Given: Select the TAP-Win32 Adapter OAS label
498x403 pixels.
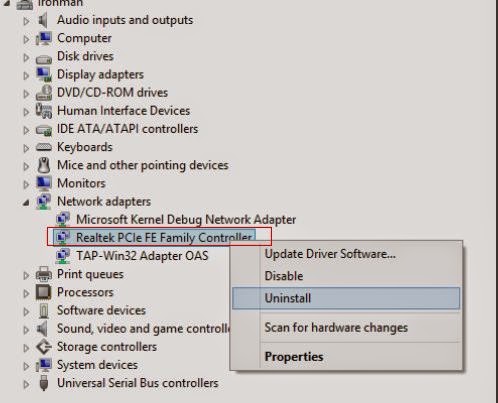Looking at the screenshot, I should (142, 256).
